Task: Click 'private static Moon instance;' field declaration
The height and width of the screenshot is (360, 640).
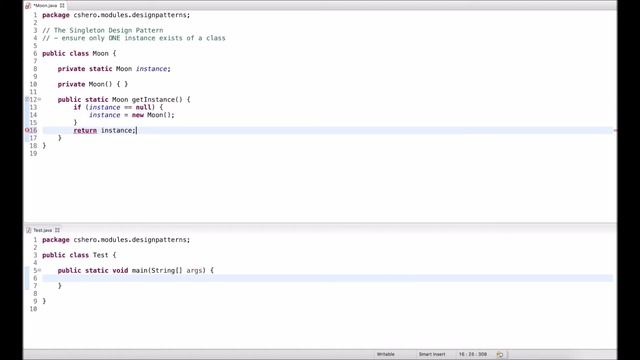Action: (x=114, y=69)
